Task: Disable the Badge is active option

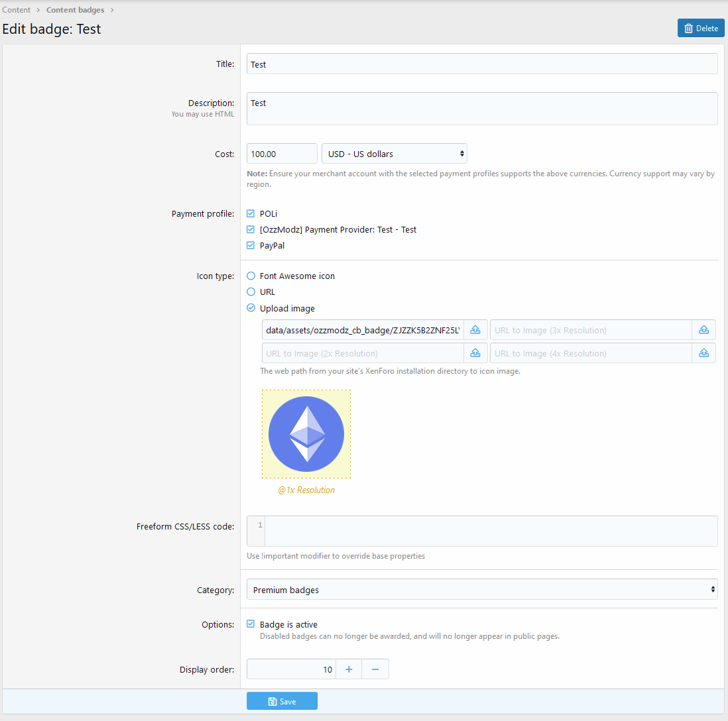Action: pos(251,624)
